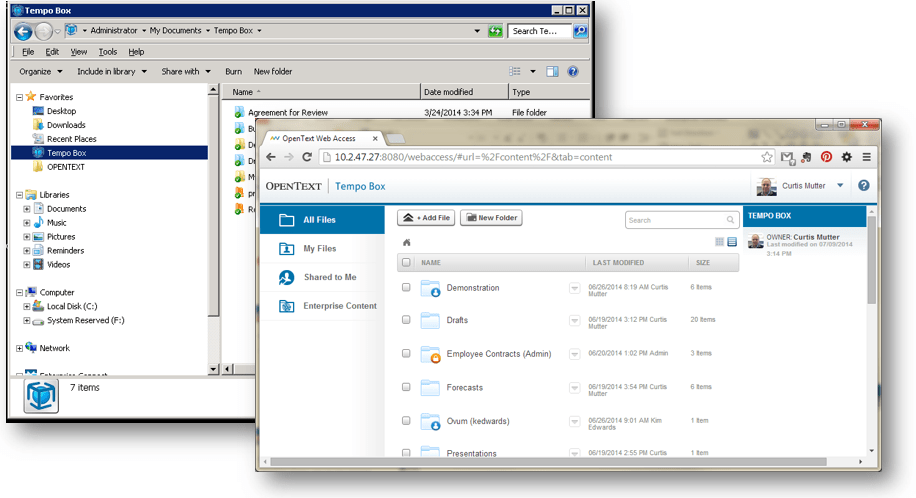The image size is (916, 498).
Task: Click the New Folder button in Tempo Box
Action: pyautogui.click(x=491, y=217)
